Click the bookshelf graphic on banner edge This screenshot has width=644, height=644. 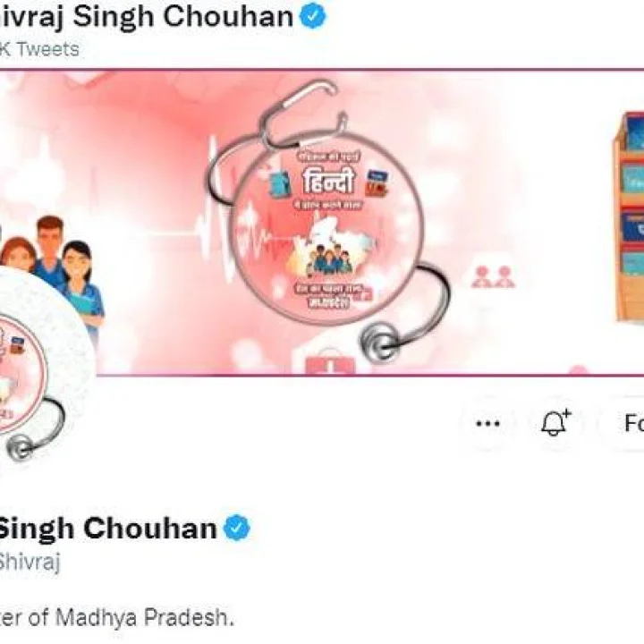(629, 216)
